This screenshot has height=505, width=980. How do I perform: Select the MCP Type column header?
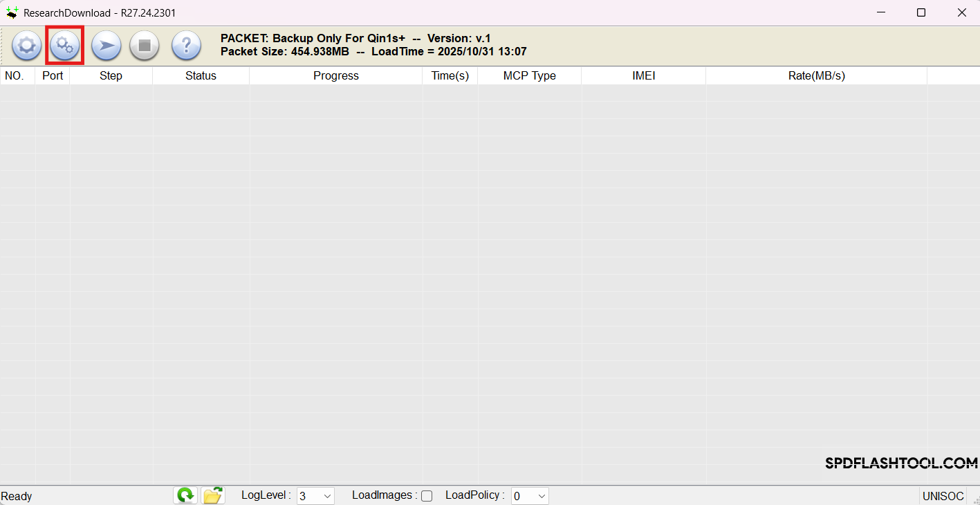tap(529, 76)
